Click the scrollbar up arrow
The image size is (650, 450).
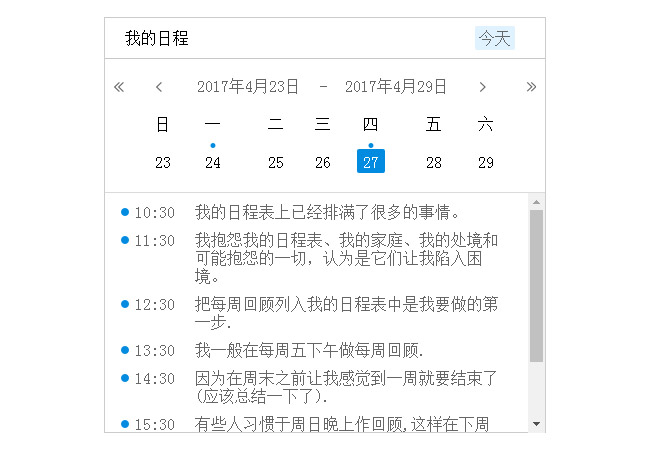pyautogui.click(x=536, y=201)
